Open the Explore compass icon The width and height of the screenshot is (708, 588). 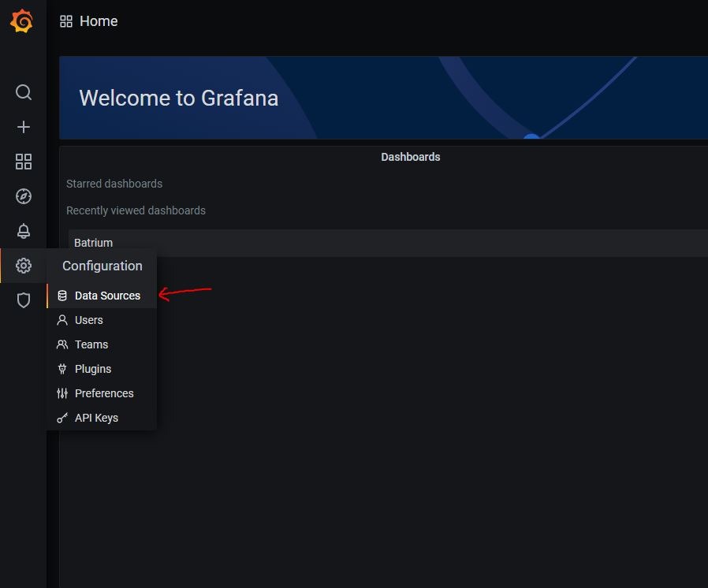click(x=24, y=196)
